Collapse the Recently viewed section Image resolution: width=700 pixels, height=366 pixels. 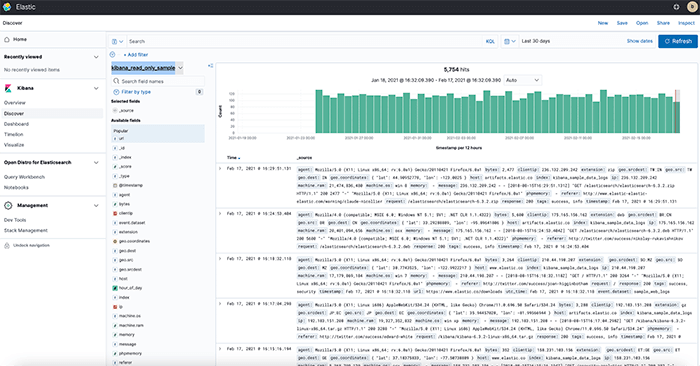click(x=96, y=57)
